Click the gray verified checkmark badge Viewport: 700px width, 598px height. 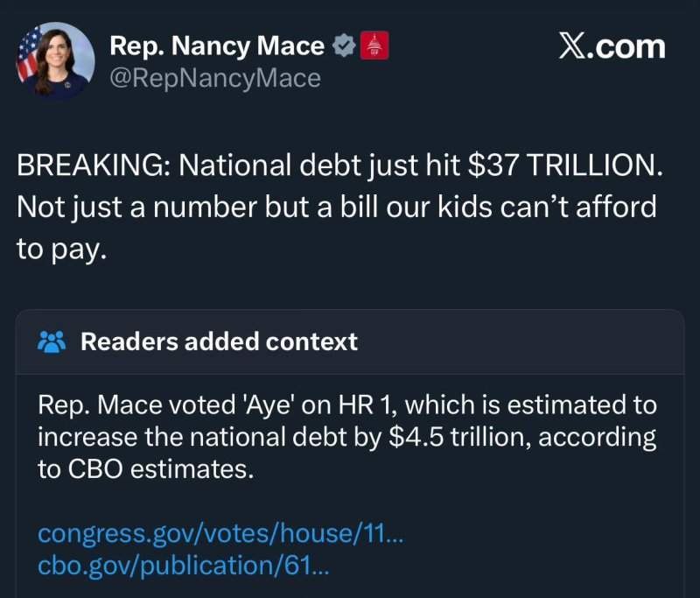tap(344, 46)
